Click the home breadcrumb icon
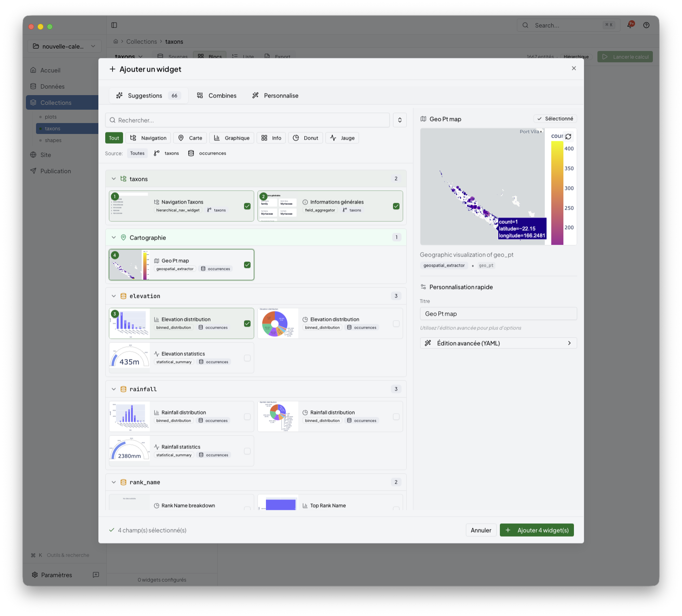 click(116, 41)
